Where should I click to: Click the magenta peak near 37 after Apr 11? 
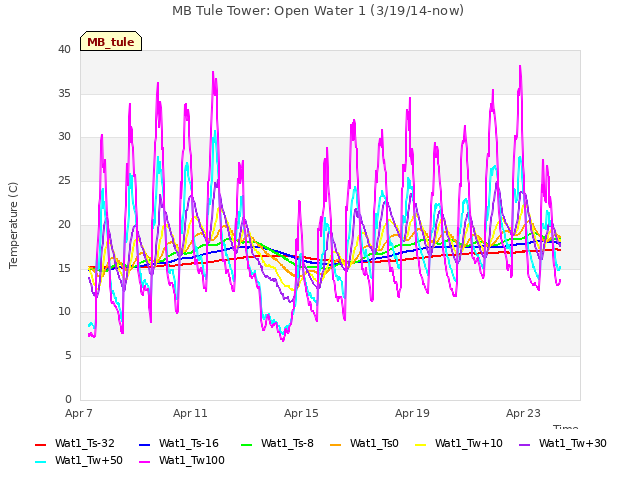pos(213,72)
